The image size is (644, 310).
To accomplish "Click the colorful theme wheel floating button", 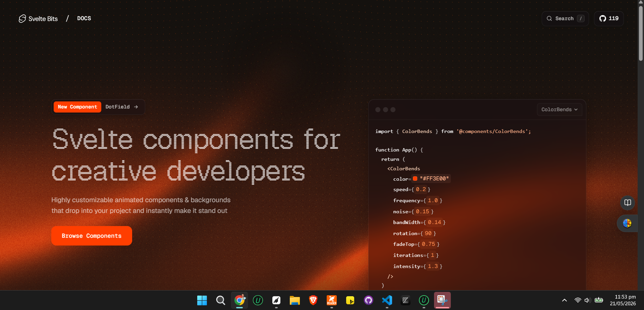I will [627, 223].
